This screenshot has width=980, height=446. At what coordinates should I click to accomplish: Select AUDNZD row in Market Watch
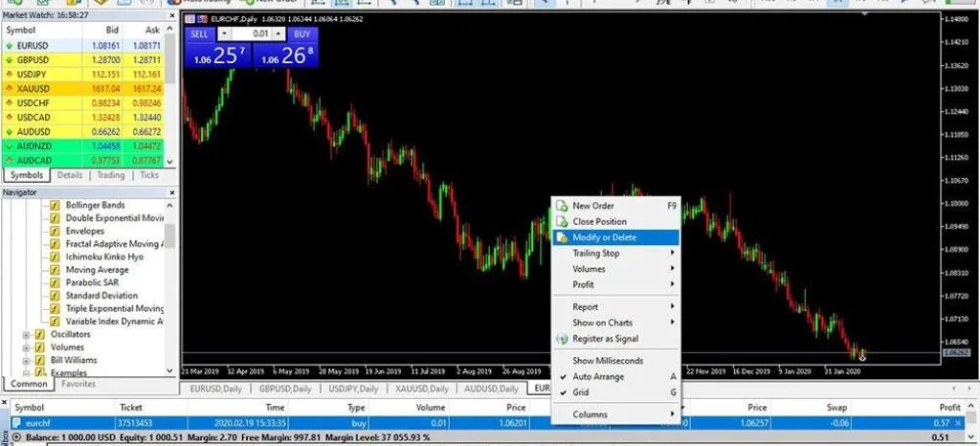83,146
